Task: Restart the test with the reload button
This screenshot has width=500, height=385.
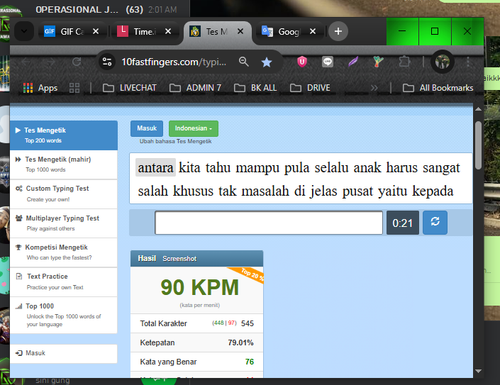Action: click(x=435, y=222)
